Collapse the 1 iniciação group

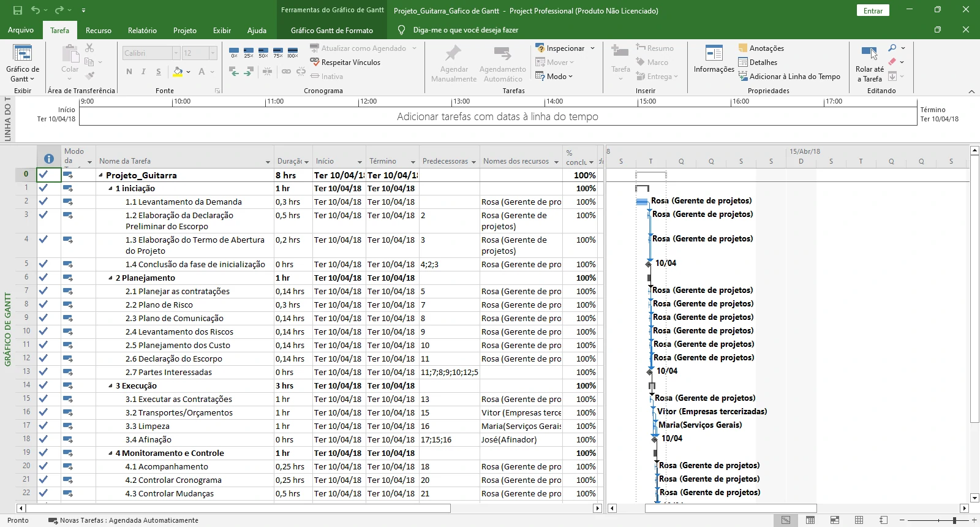(x=111, y=189)
